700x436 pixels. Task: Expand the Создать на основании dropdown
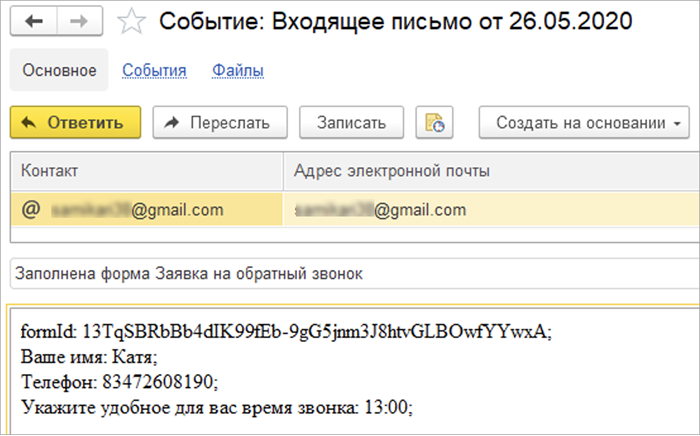(585, 123)
